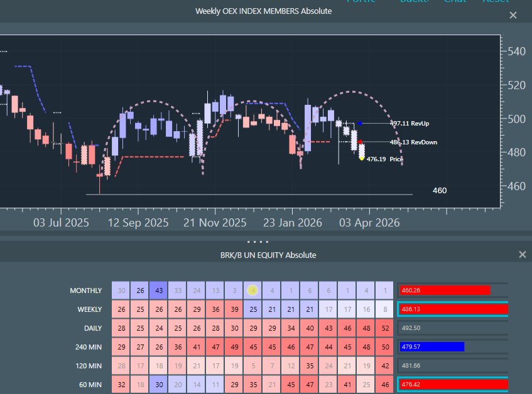Click the 240 MIN row cell showing 50

385,347
